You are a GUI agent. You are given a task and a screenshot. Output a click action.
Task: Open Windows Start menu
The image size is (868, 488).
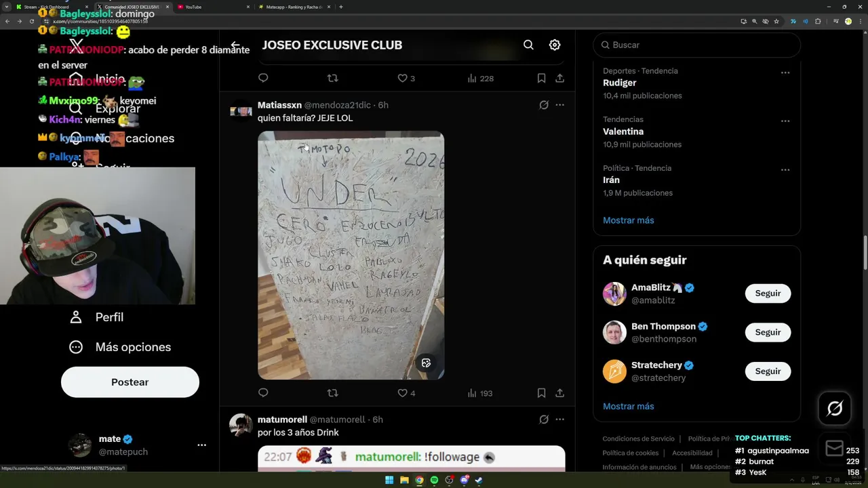tap(389, 481)
